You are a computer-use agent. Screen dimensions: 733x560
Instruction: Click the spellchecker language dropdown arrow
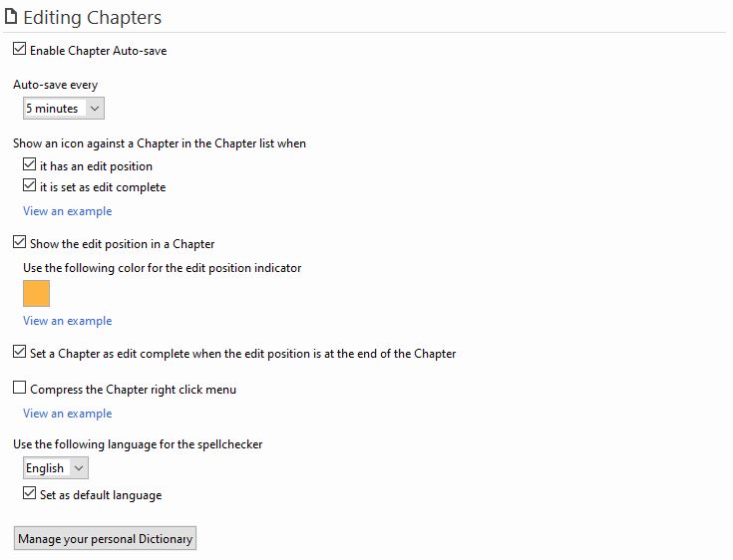click(x=79, y=468)
